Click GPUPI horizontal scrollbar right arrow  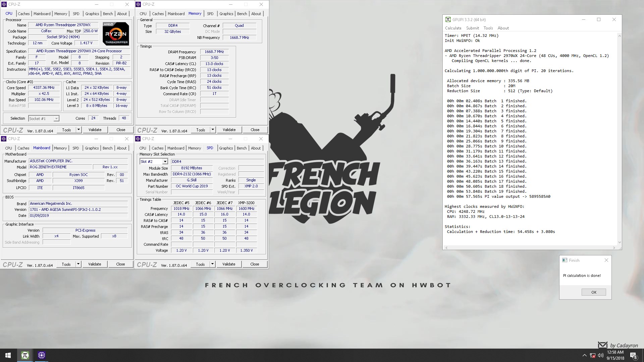614,248
